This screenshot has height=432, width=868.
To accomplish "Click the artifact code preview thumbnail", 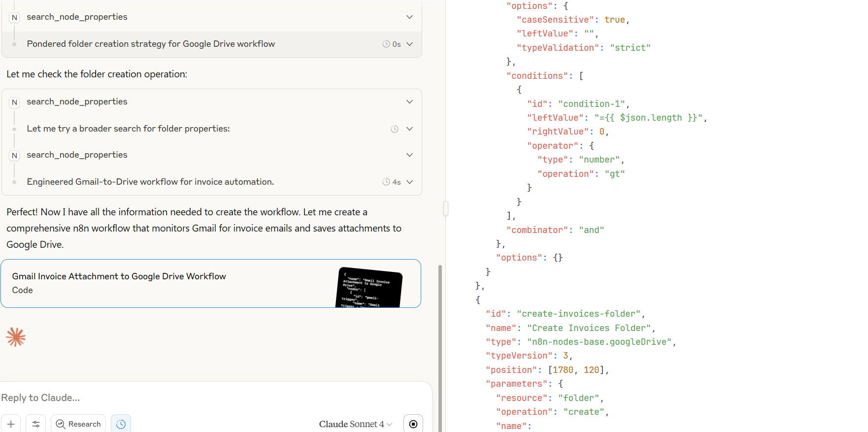I will pyautogui.click(x=369, y=287).
